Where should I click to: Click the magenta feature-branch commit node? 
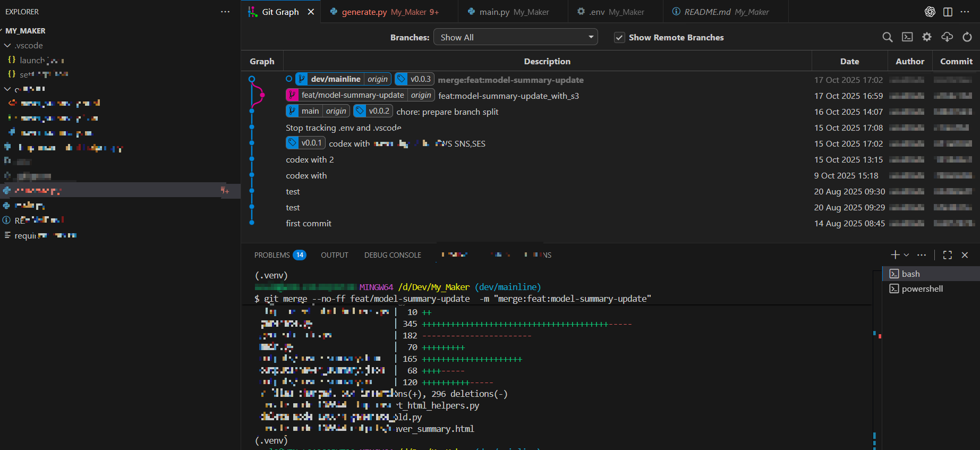(262, 95)
